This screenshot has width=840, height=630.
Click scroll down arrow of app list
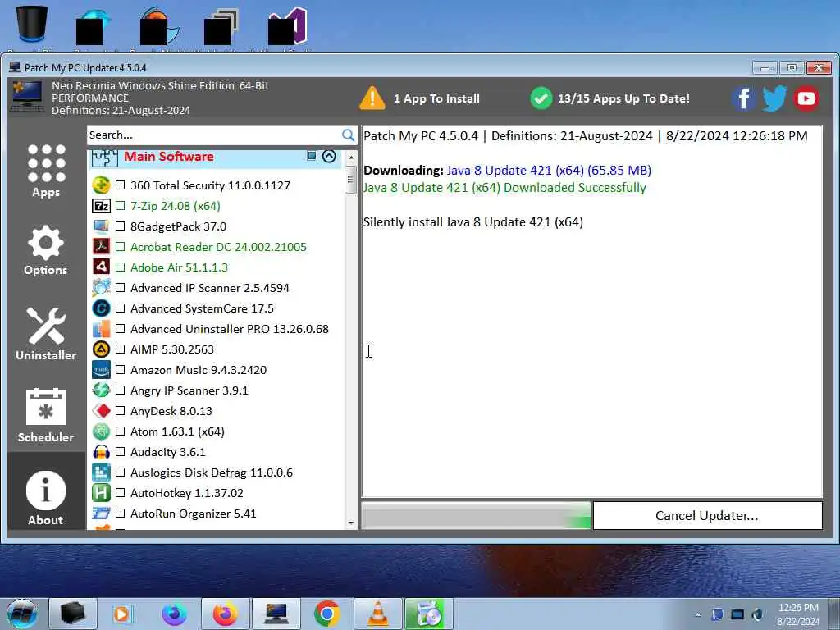click(351, 523)
